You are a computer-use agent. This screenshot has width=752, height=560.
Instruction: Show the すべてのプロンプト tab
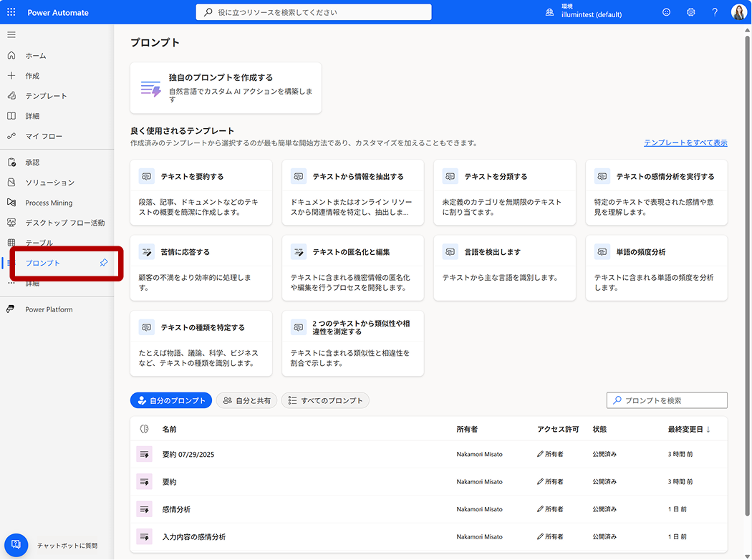(325, 400)
